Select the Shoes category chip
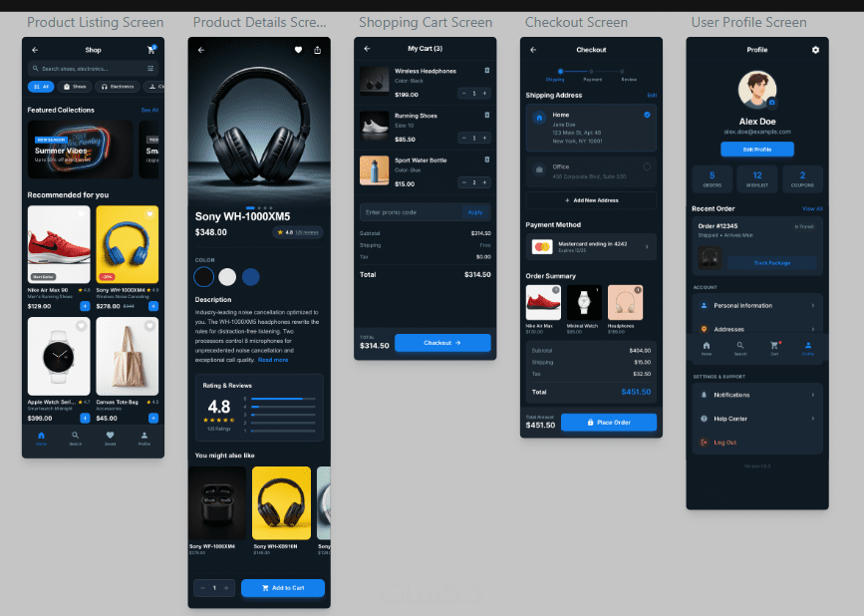864x616 pixels. (75, 87)
